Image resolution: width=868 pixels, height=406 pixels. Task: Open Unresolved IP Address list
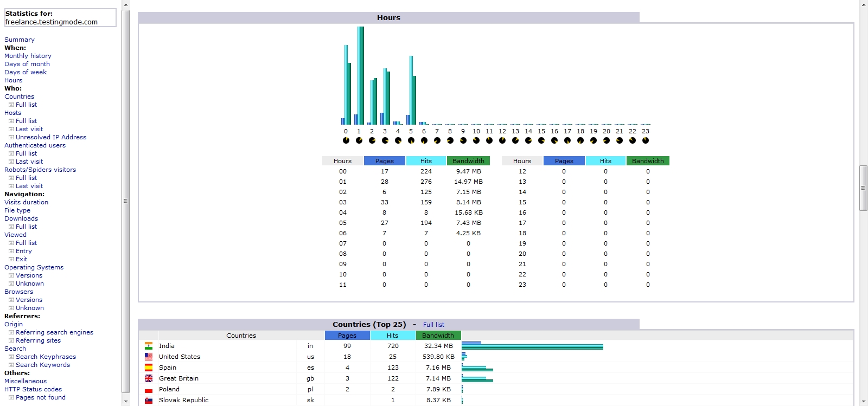(51, 137)
